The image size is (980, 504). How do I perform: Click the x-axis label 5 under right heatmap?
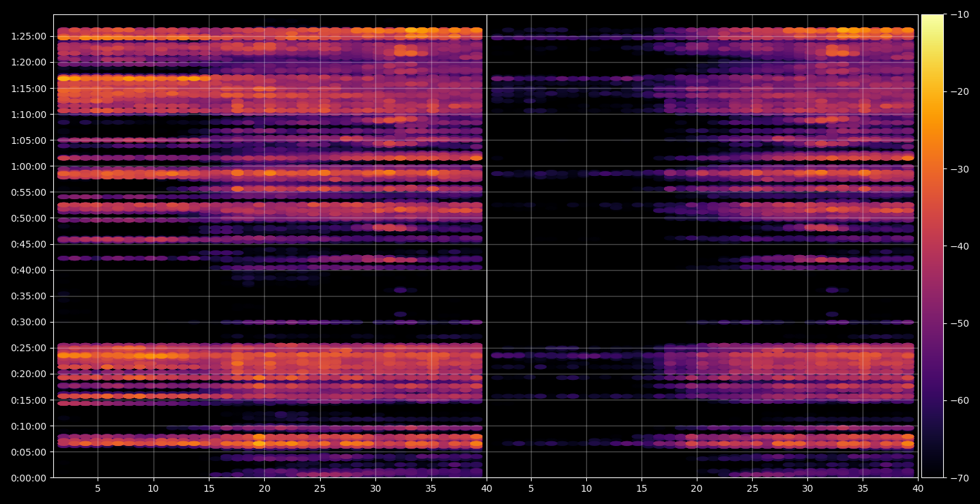(x=530, y=488)
